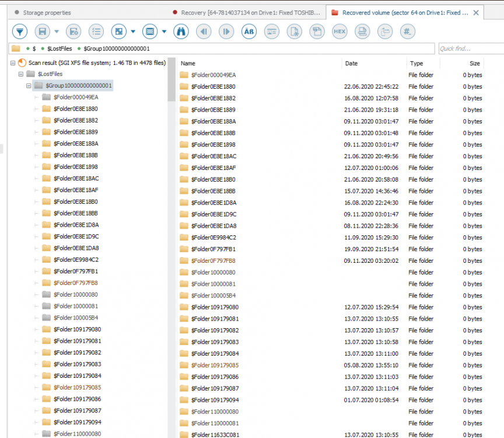Click the 'Aß' character encoding icon
504x438 pixels.
click(249, 32)
